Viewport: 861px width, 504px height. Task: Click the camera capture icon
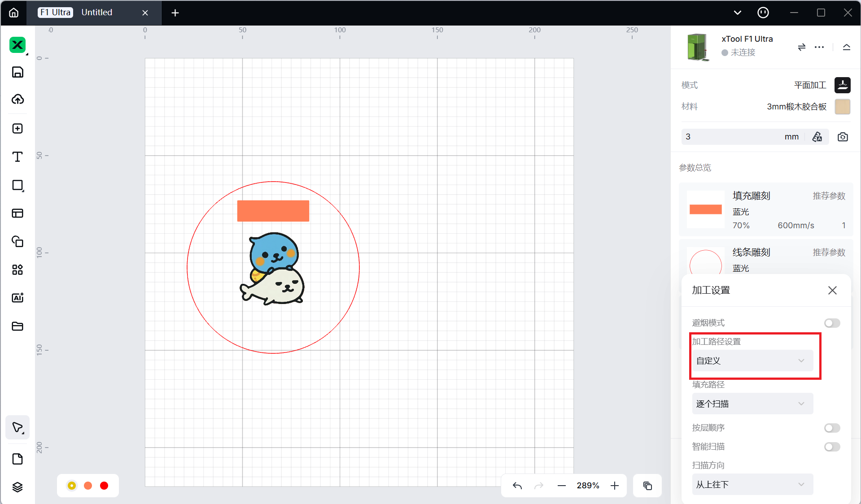(843, 137)
